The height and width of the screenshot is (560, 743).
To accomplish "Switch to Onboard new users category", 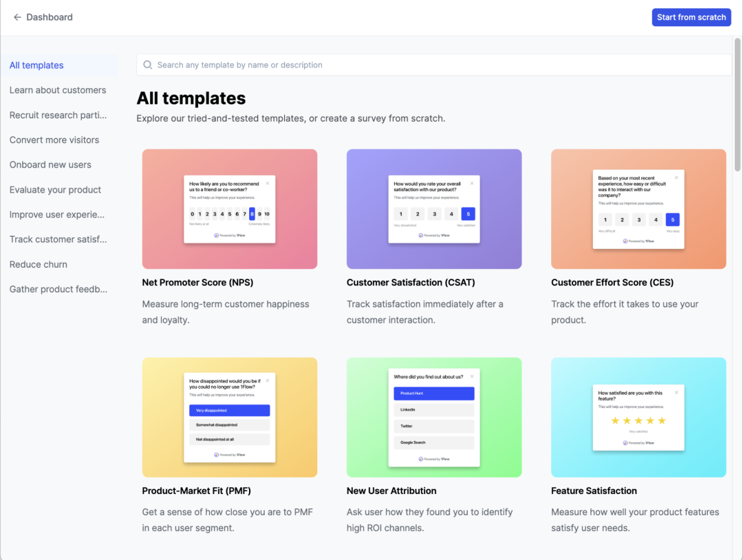I will [x=50, y=165].
